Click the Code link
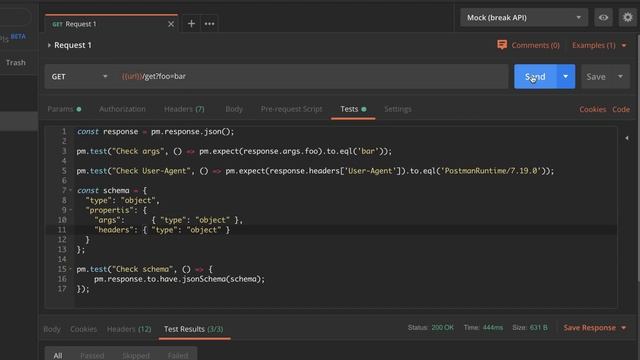 tap(621, 109)
